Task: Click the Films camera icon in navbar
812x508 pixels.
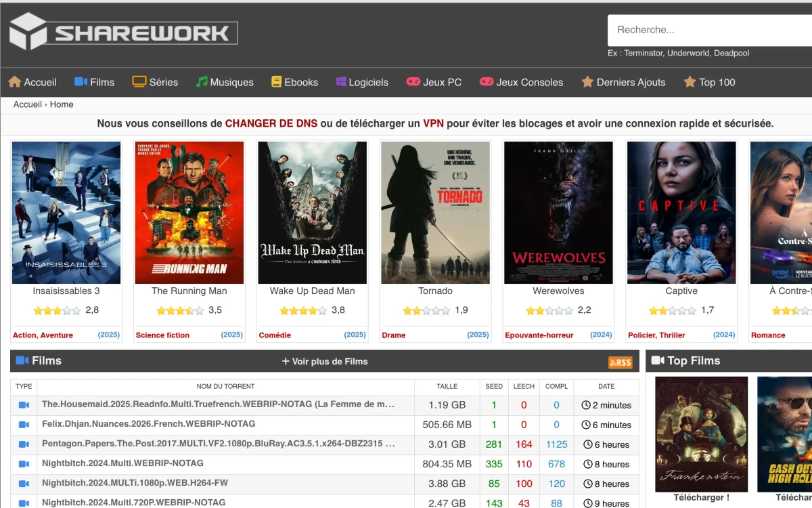Action: pos(81,82)
